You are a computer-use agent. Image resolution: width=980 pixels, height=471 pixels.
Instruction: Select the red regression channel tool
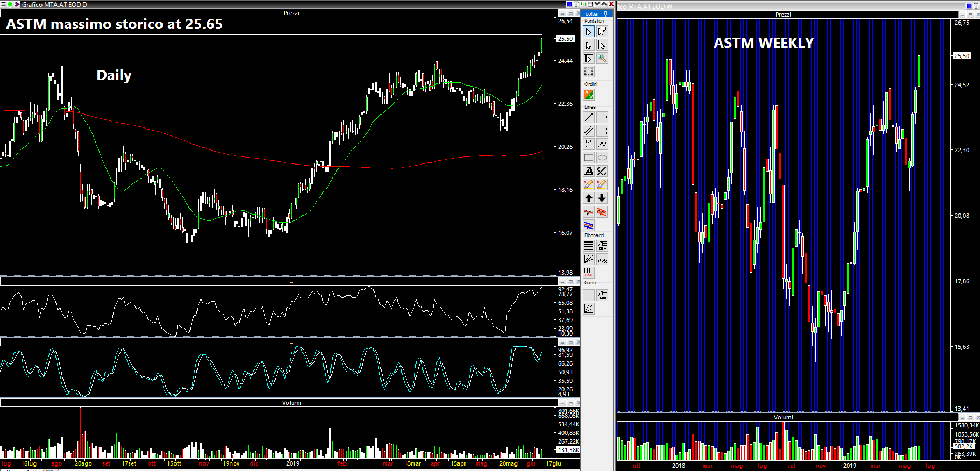point(602,212)
